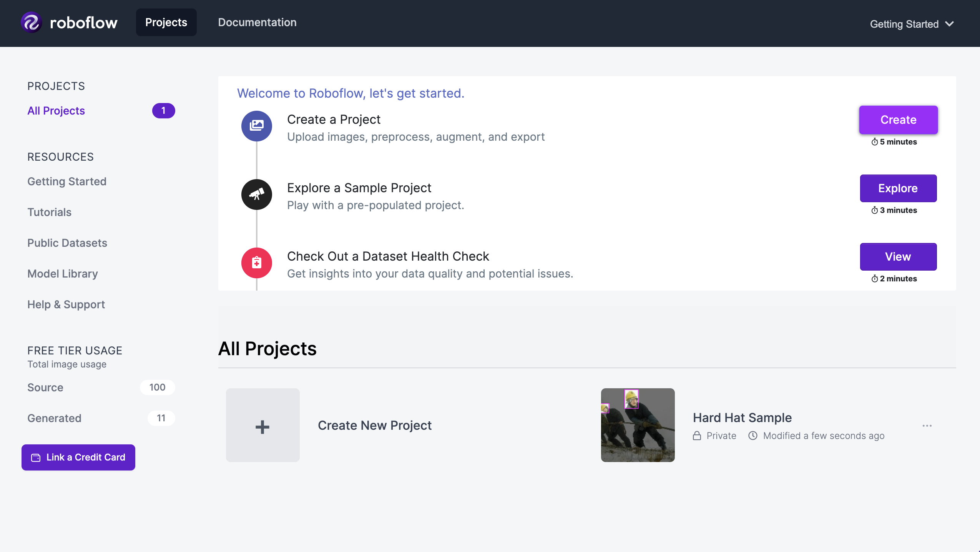The width and height of the screenshot is (980, 552).
Task: Select All Projects in the sidebar
Action: pyautogui.click(x=56, y=110)
